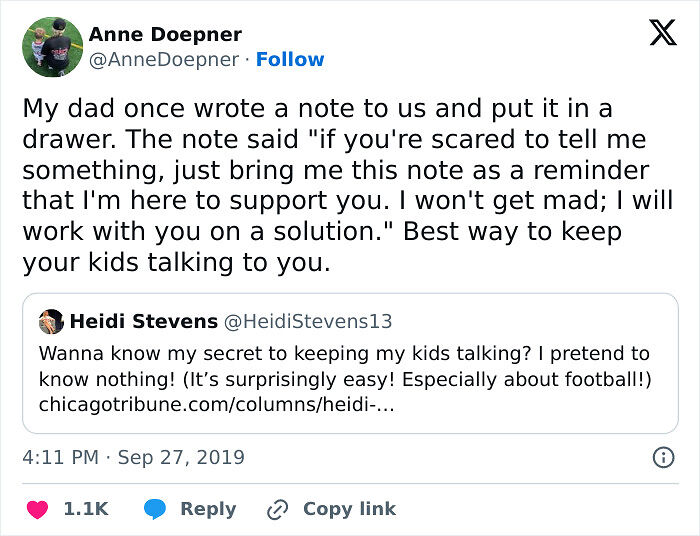Screen dimensions: 700x536
Task: Follow Anne Doepner
Action: coord(290,60)
